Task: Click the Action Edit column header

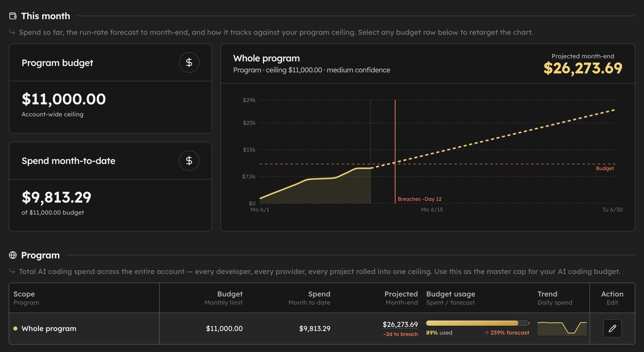Action: click(x=612, y=298)
